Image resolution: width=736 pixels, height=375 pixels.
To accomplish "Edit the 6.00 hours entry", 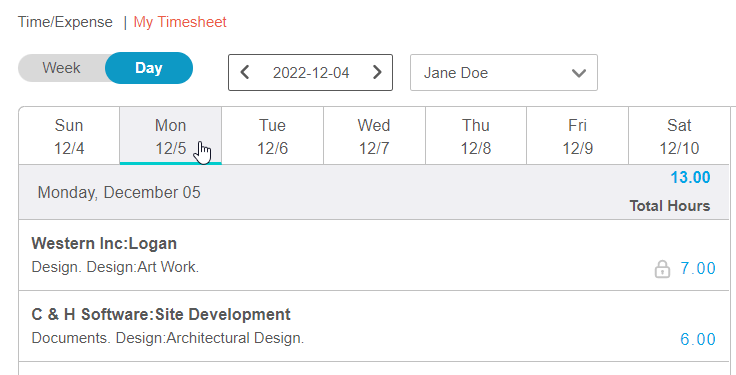I will click(698, 339).
